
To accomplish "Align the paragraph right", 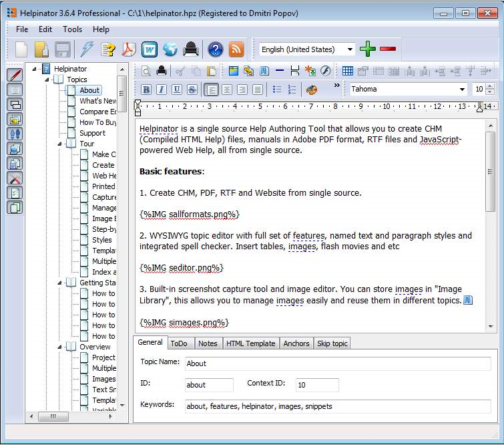I will pos(242,90).
